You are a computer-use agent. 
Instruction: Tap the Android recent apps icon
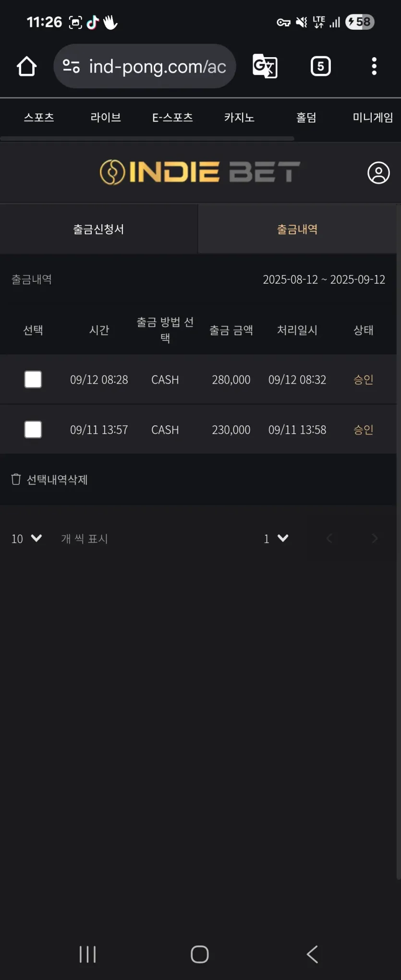pos(87,954)
